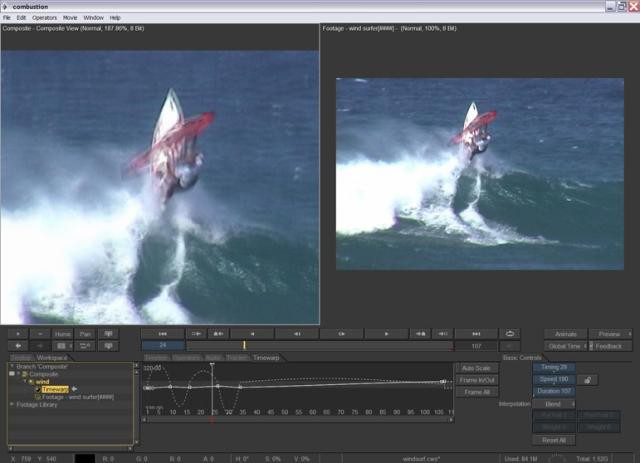Open the Blend interpolation dropdown
640x463 pixels.
(554, 403)
